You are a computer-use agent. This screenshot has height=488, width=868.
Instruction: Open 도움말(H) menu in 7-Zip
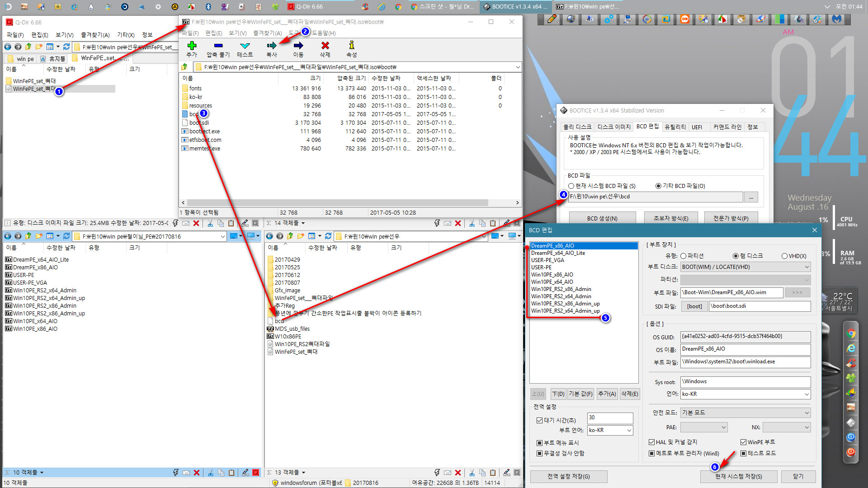coord(324,33)
